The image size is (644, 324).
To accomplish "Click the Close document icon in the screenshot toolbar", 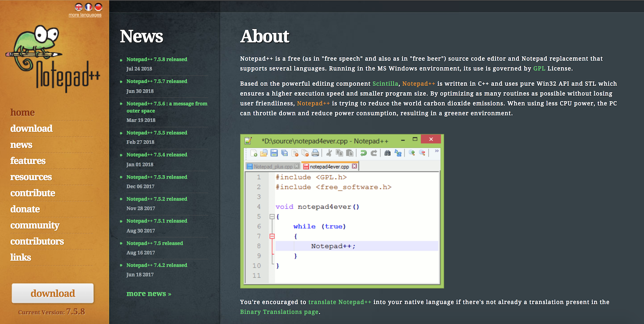I will tap(295, 153).
